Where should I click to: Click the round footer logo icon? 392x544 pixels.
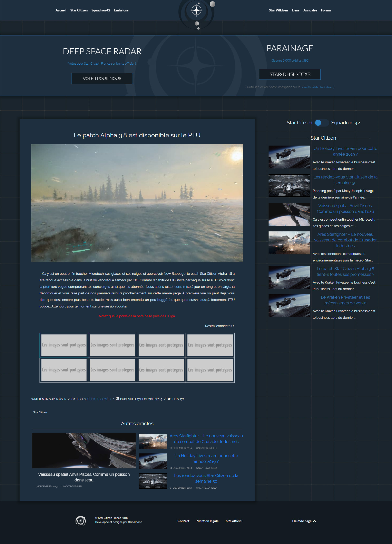[x=80, y=521]
